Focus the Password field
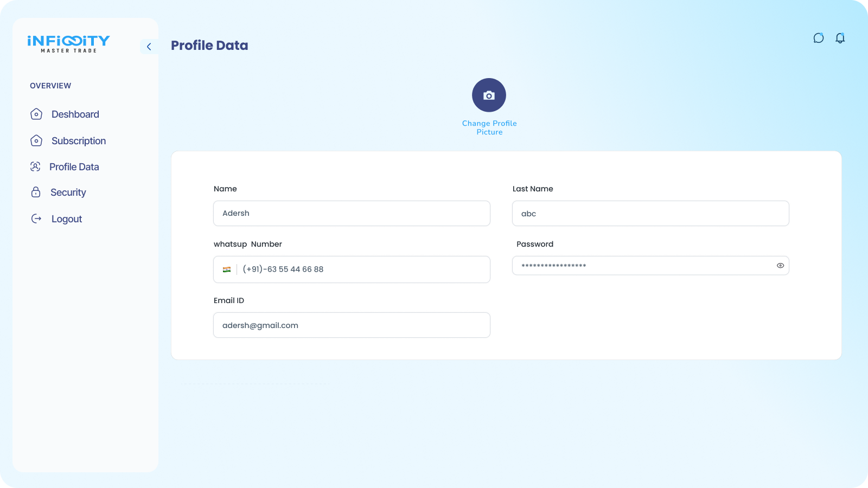The width and height of the screenshot is (868, 488). coord(650,266)
